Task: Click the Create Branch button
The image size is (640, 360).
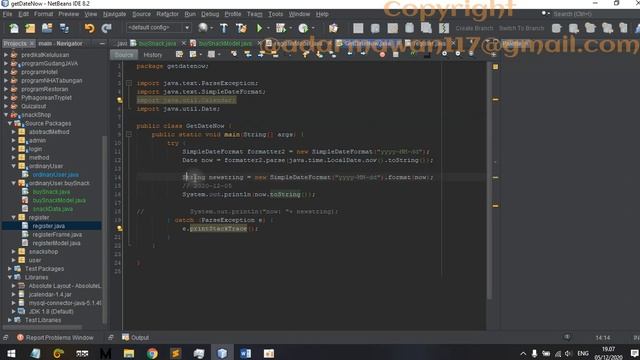Action: (474, 28)
